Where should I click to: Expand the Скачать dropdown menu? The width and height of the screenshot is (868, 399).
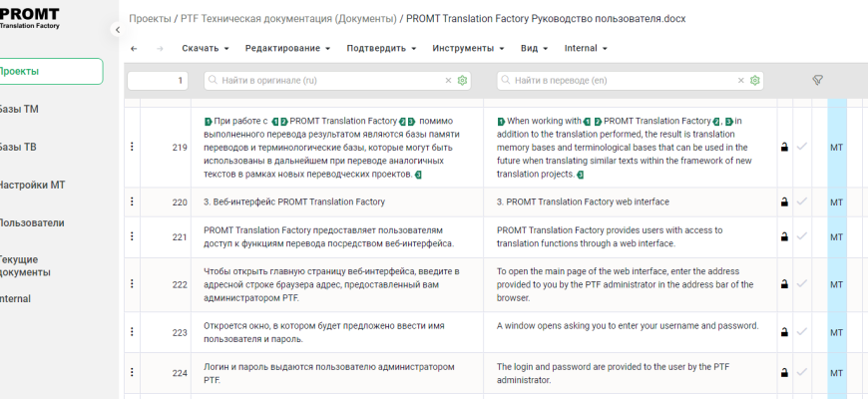coord(206,48)
